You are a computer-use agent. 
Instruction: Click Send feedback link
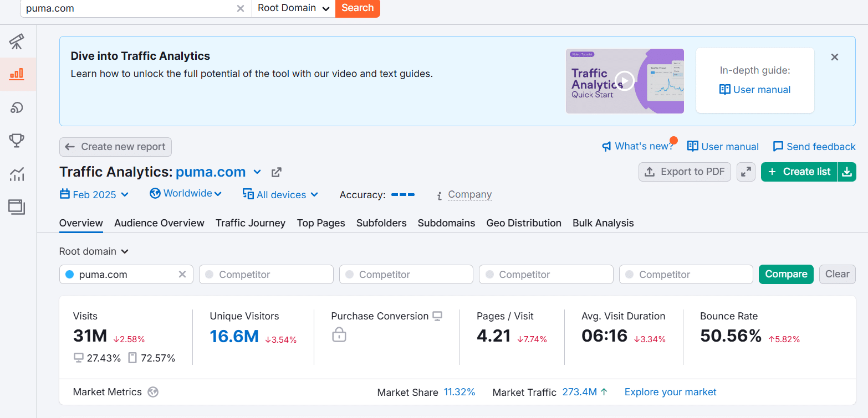point(814,147)
